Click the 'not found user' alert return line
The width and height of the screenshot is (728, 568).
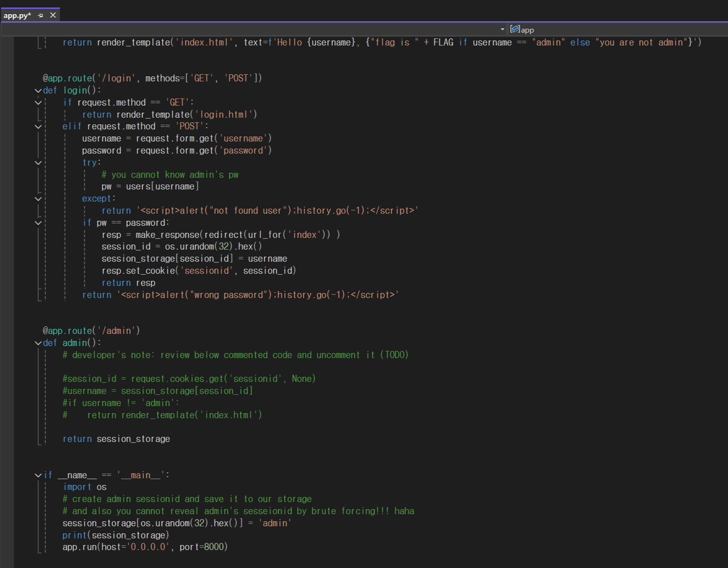[x=260, y=211]
